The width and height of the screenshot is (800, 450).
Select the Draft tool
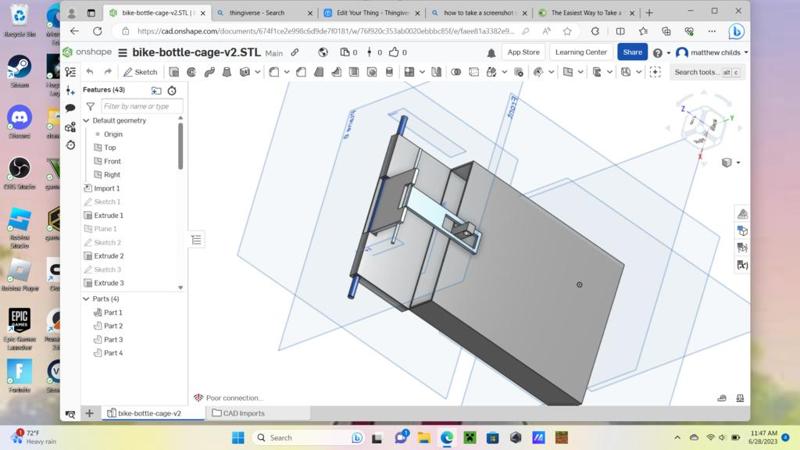point(319,72)
